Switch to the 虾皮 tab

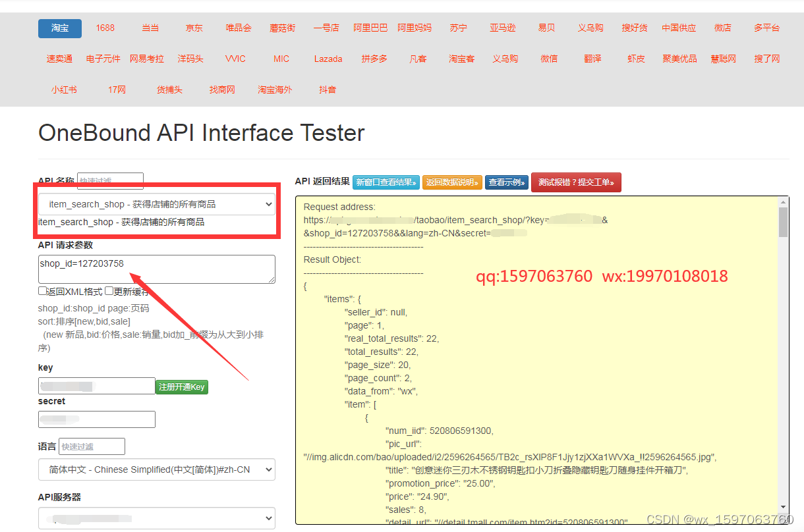(x=636, y=59)
